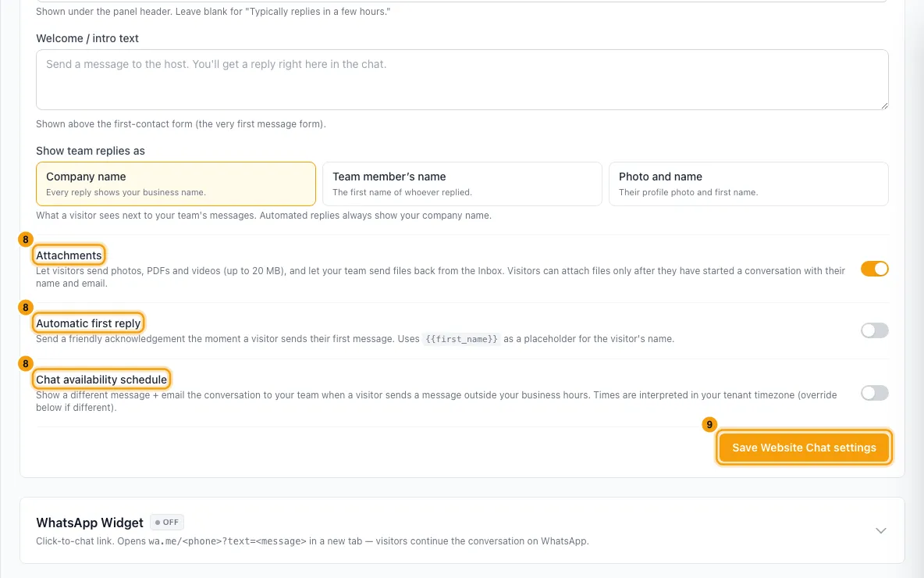
Task: Enable Chat availability schedule toggle
Action: coord(875,393)
